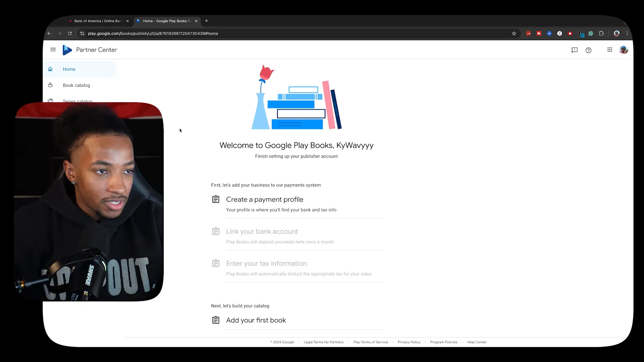
Task: Click the white S circle extension icon
Action: (x=559, y=34)
